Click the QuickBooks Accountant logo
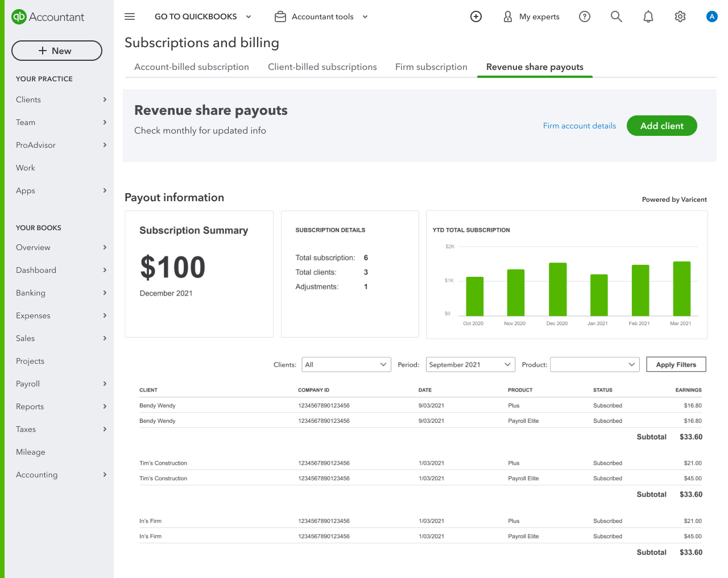Image resolution: width=728 pixels, height=578 pixels. point(48,17)
